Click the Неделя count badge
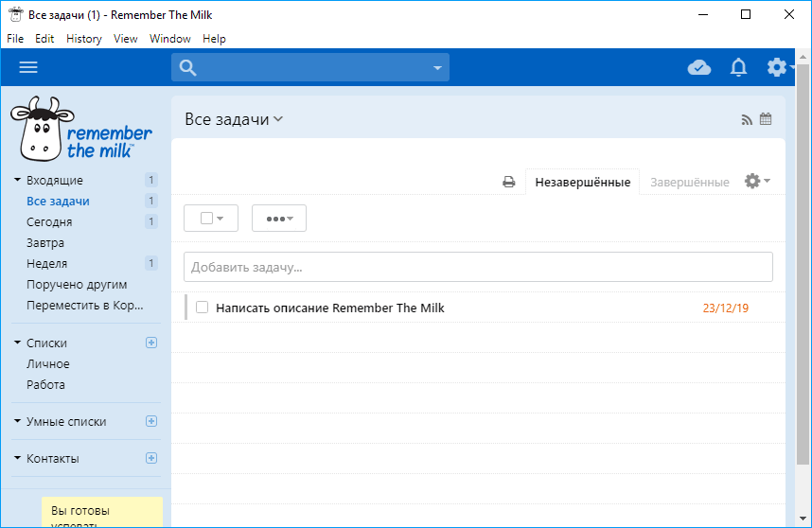Image resolution: width=812 pixels, height=528 pixels. (x=151, y=263)
